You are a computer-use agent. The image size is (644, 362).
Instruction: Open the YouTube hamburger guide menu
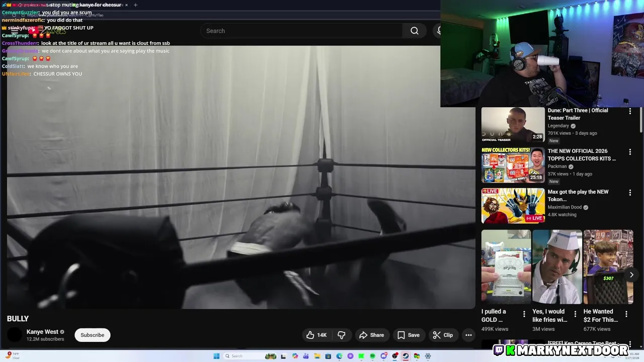pyautogui.click(x=15, y=31)
